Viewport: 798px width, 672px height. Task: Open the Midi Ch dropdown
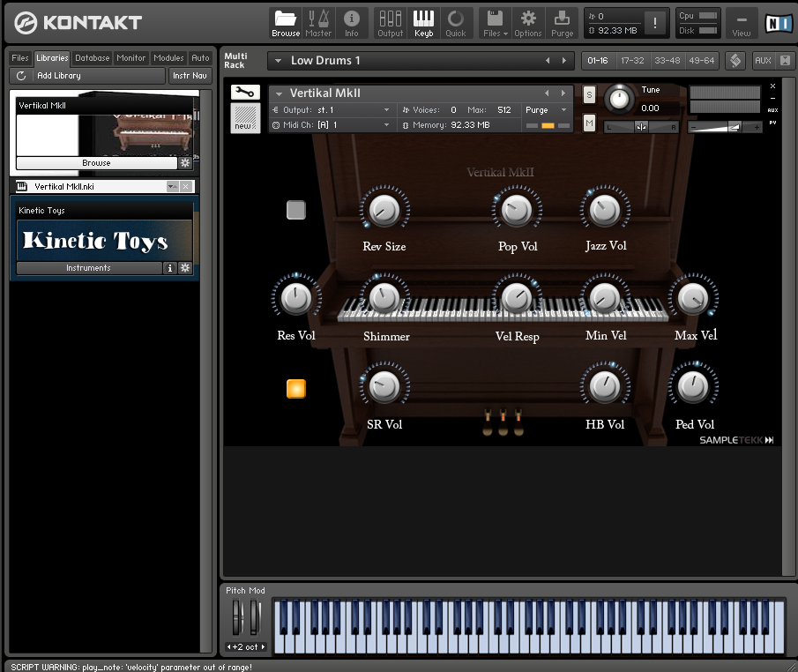tap(332, 125)
